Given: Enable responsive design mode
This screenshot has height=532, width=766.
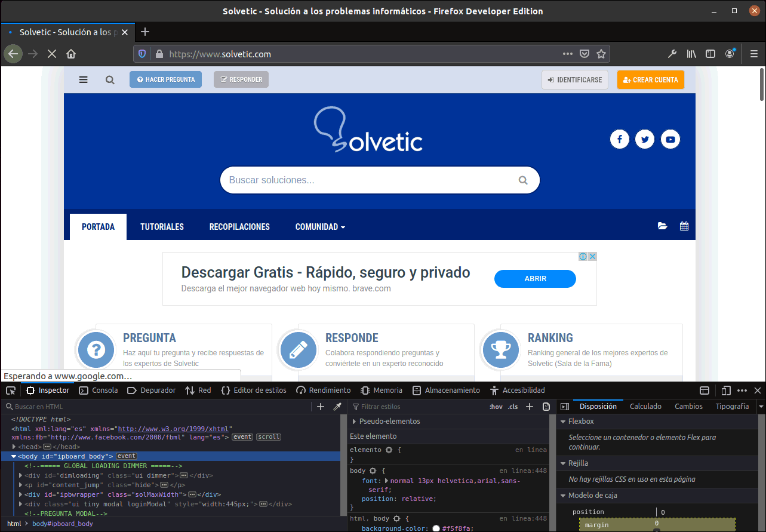Looking at the screenshot, I should pos(726,390).
